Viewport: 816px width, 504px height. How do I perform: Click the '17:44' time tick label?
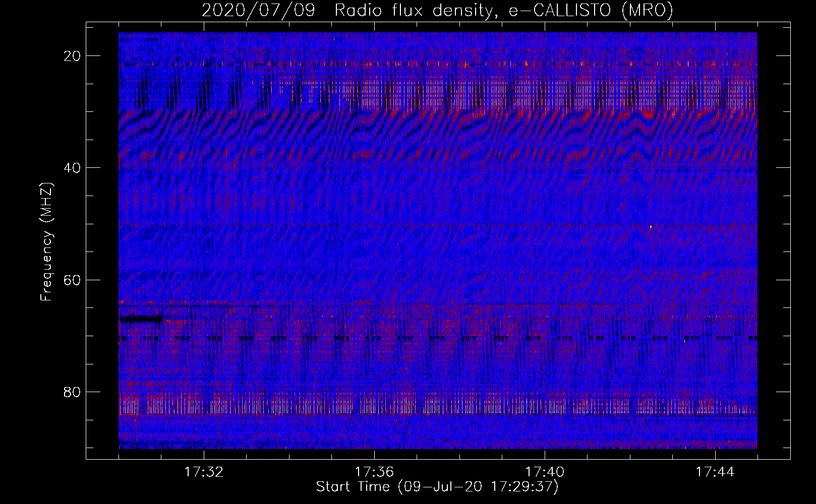(x=715, y=472)
